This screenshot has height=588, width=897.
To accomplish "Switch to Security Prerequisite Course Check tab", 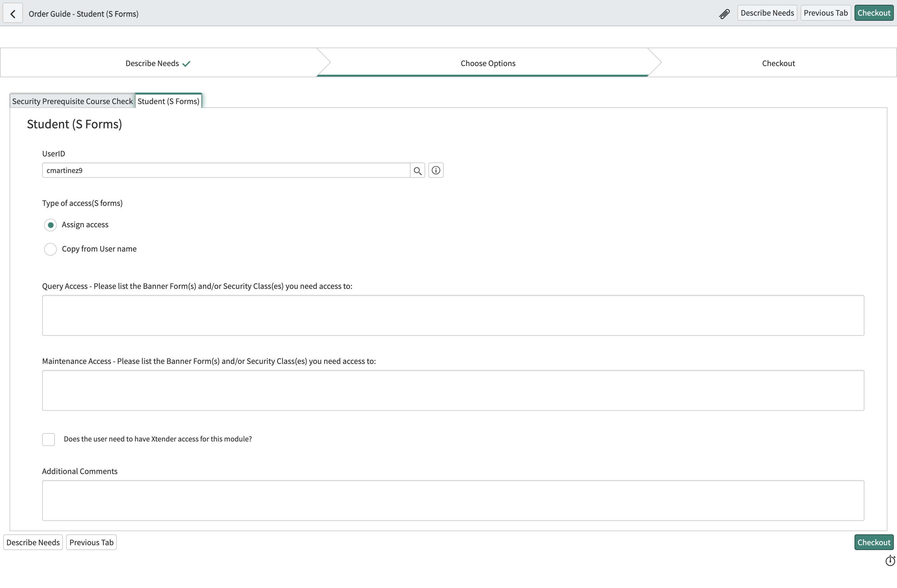I will (x=72, y=101).
